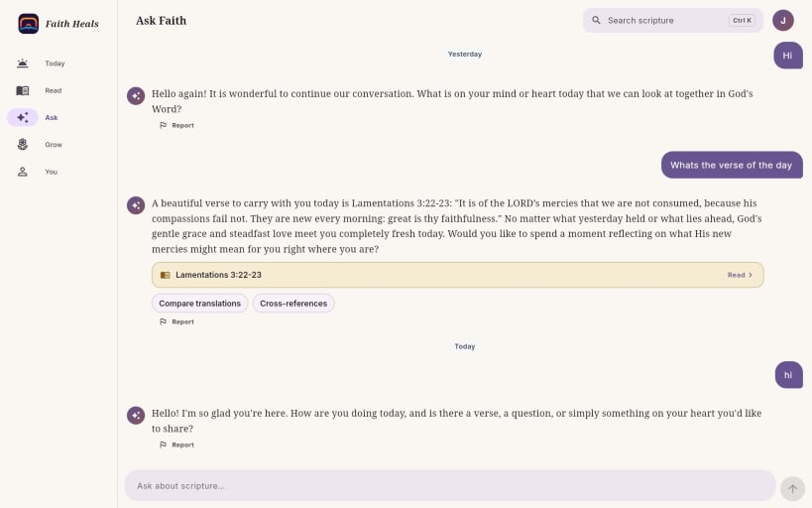Click the Faith Heals app logo
812x508 pixels.
coord(29,24)
